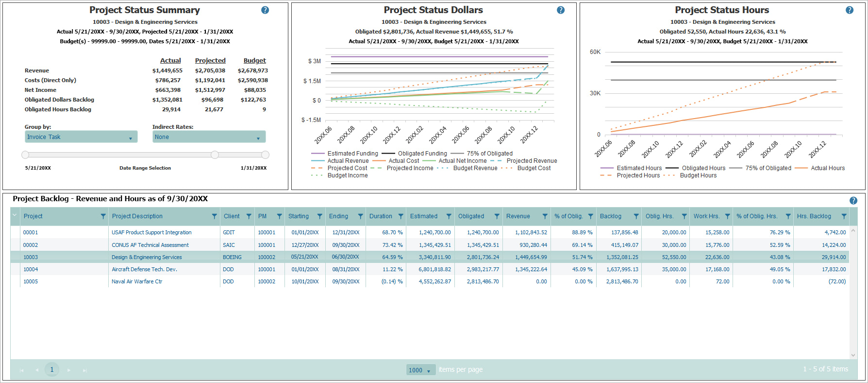Open help for Project Status Dollars chart
The width and height of the screenshot is (868, 383).
click(x=561, y=10)
